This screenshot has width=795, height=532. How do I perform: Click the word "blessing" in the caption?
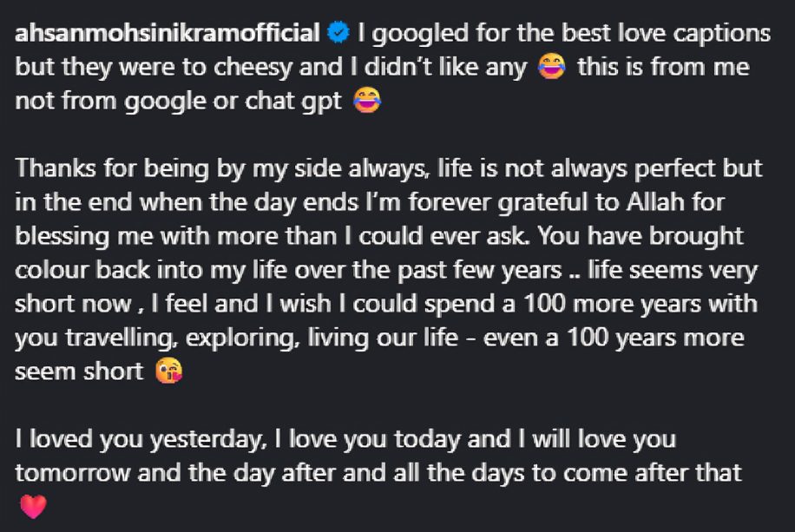click(62, 237)
